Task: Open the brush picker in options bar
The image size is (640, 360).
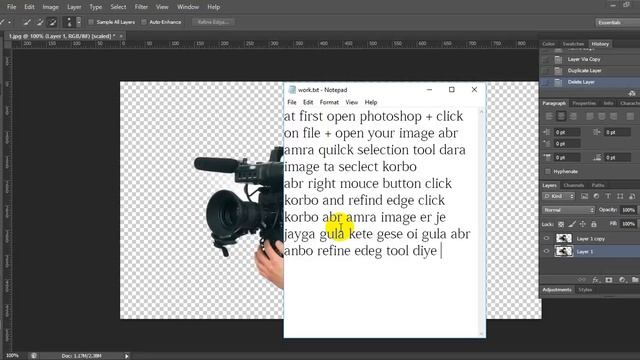Action: (x=72, y=22)
